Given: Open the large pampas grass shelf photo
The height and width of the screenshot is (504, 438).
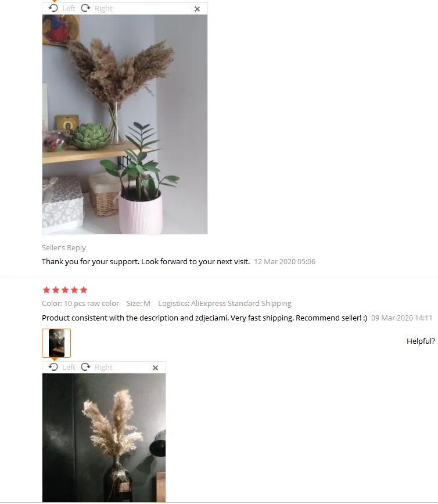Looking at the screenshot, I should [x=125, y=124].
